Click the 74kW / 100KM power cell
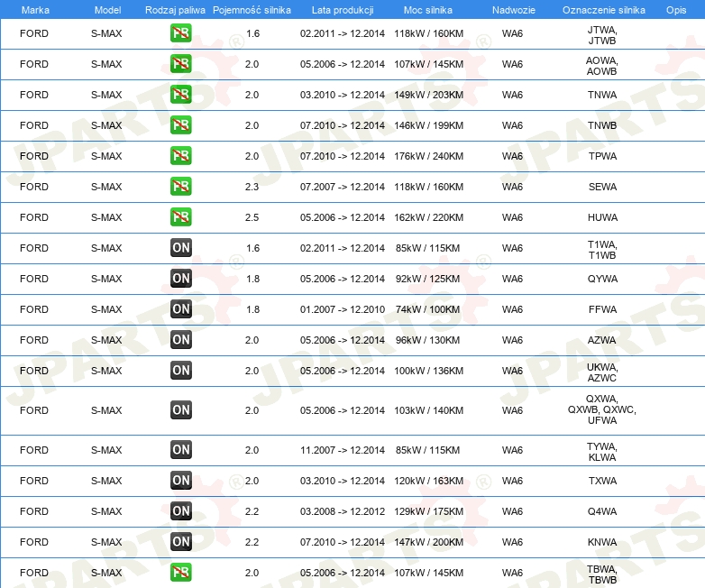This screenshot has width=705, height=588. pos(427,309)
